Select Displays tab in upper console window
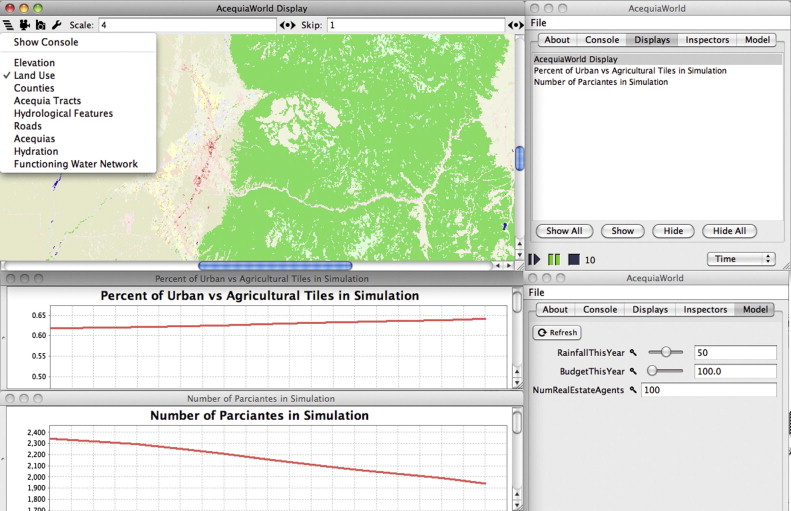The image size is (791, 511). (x=652, y=40)
